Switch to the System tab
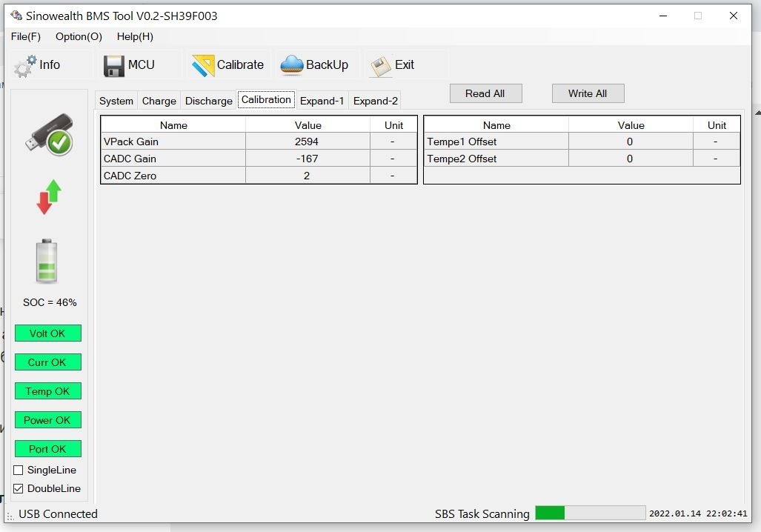The image size is (761, 532). 116,101
